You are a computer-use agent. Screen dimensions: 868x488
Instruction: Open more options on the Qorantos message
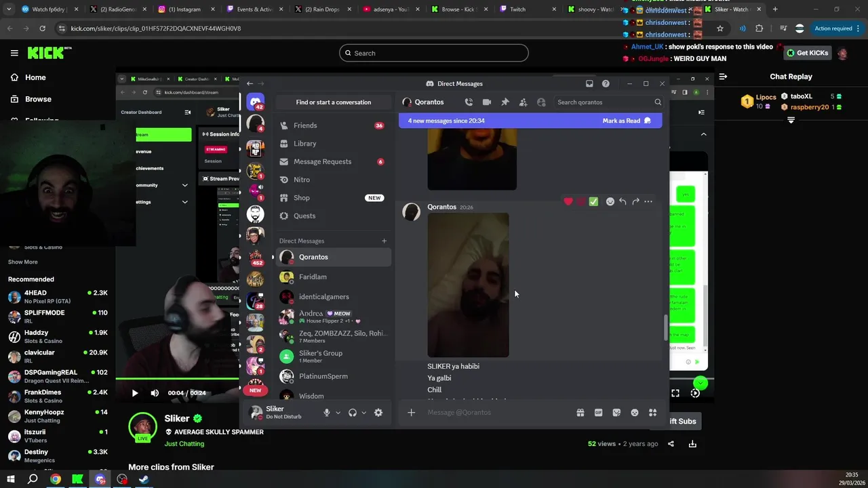click(648, 201)
